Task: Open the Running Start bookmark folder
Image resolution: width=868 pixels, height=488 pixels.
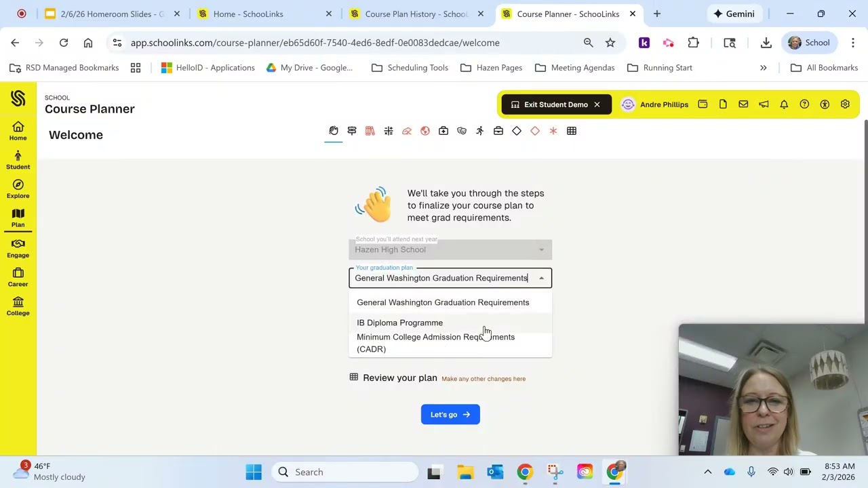Action: coord(660,68)
